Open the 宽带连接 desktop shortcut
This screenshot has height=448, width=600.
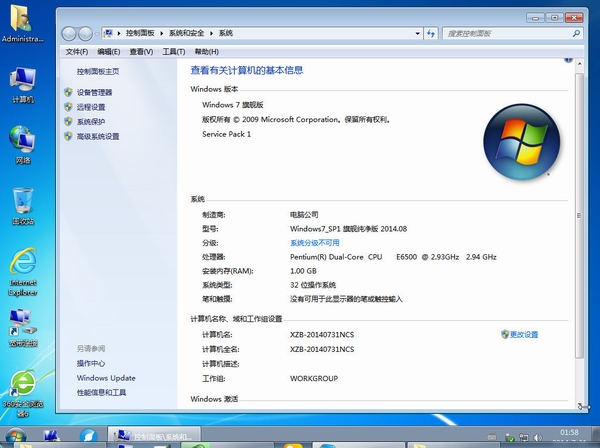(23, 328)
